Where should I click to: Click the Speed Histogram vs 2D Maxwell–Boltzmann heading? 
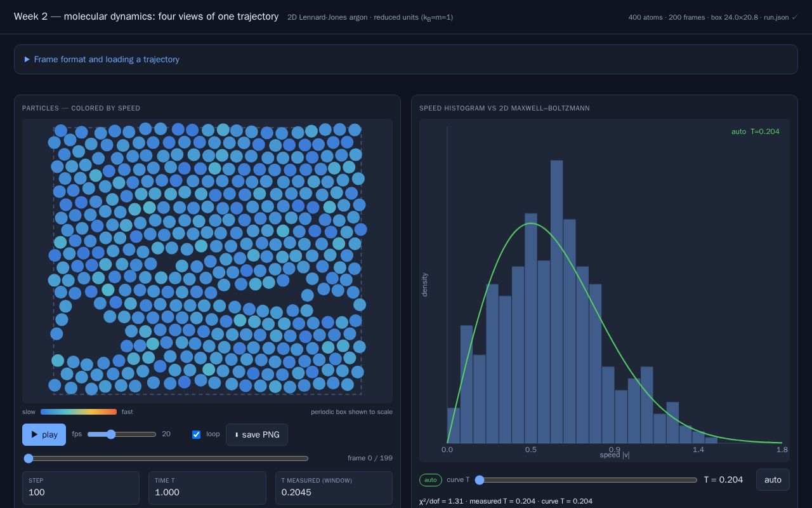[x=504, y=108]
